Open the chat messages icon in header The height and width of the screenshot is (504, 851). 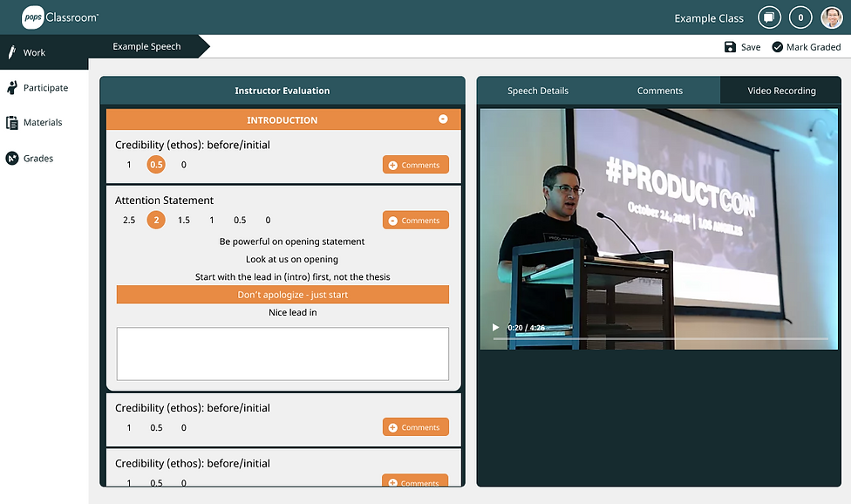click(769, 17)
